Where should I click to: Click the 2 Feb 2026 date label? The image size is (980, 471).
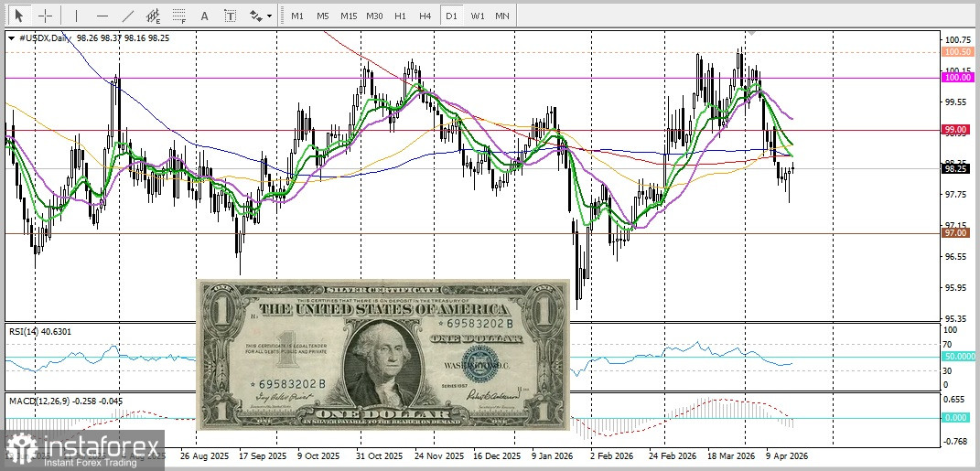coord(610,455)
